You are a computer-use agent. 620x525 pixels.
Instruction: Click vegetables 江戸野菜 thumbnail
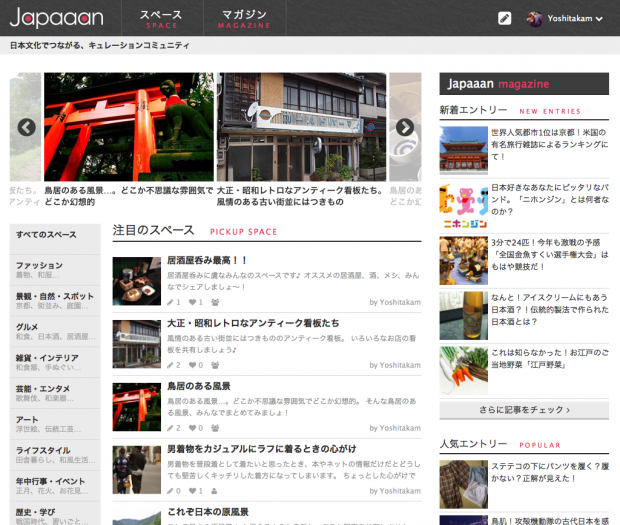(463, 370)
